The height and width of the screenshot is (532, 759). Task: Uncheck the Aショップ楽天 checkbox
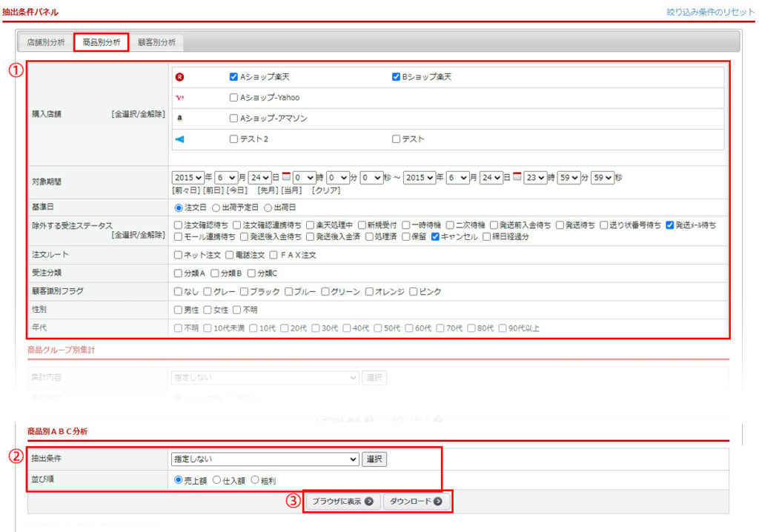tap(233, 77)
